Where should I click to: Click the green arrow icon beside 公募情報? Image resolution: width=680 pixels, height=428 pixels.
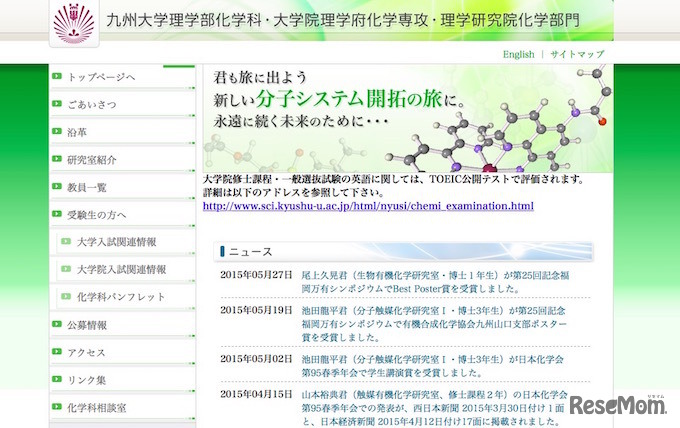pyautogui.click(x=57, y=324)
